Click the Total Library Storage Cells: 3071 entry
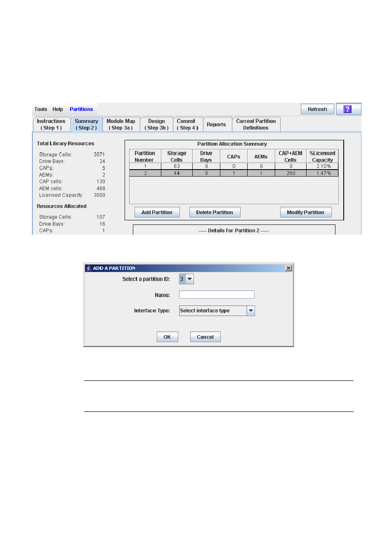The width and height of the screenshot is (392, 536). pos(72,155)
